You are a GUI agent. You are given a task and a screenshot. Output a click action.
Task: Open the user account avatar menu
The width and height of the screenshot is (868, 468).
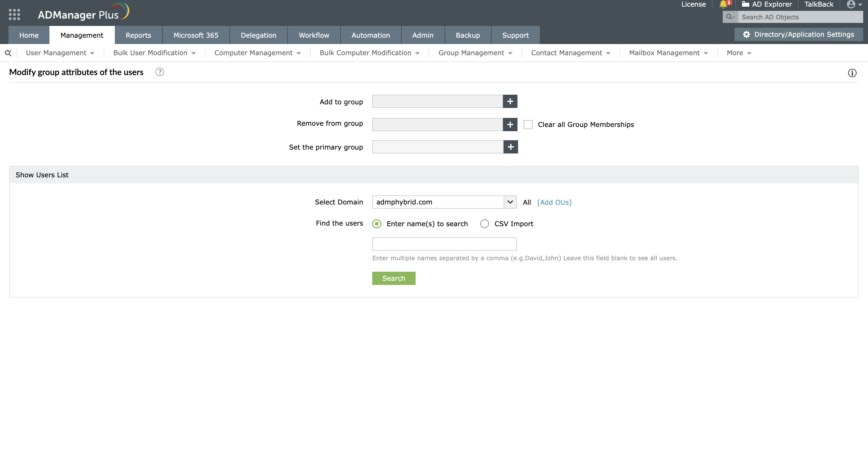click(x=854, y=5)
